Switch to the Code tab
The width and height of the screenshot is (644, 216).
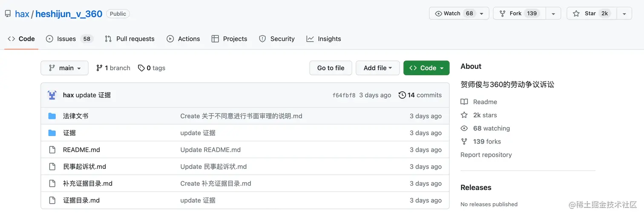point(21,39)
